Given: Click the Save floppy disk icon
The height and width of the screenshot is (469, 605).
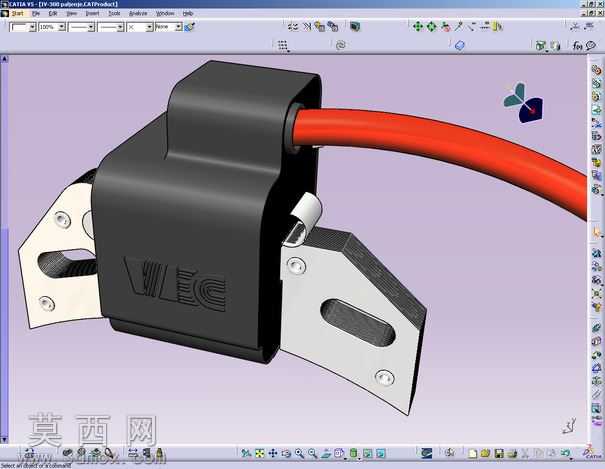Looking at the screenshot, I should point(499,454).
